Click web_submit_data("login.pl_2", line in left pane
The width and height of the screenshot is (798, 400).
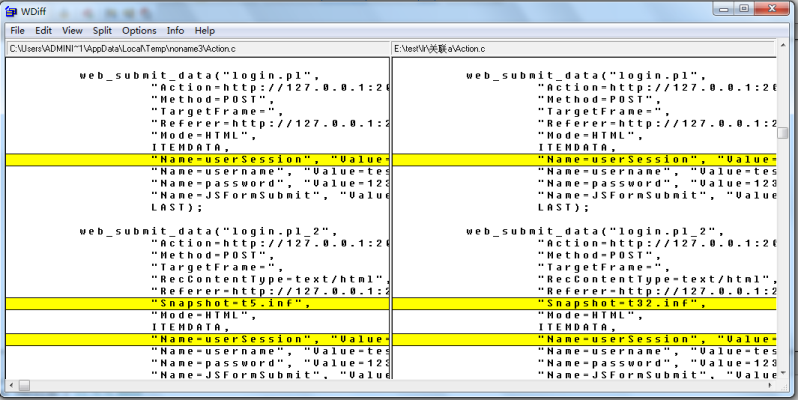click(x=209, y=232)
